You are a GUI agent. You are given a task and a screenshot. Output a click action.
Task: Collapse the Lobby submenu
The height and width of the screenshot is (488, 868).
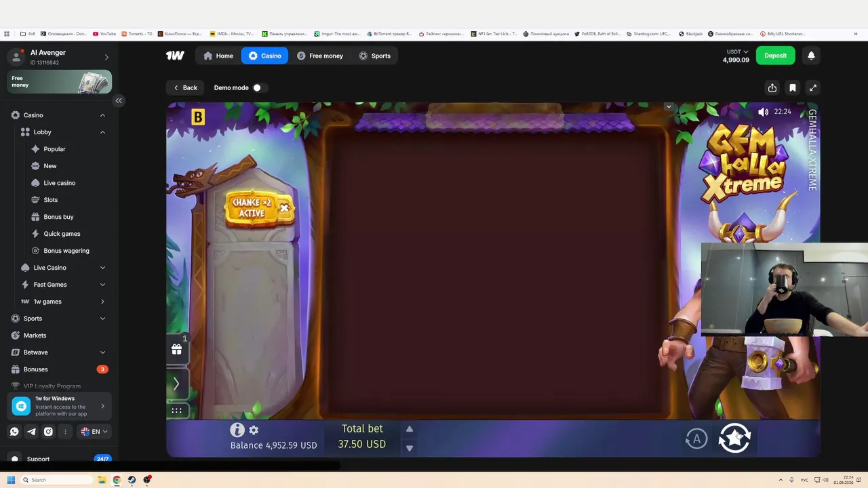tap(102, 132)
